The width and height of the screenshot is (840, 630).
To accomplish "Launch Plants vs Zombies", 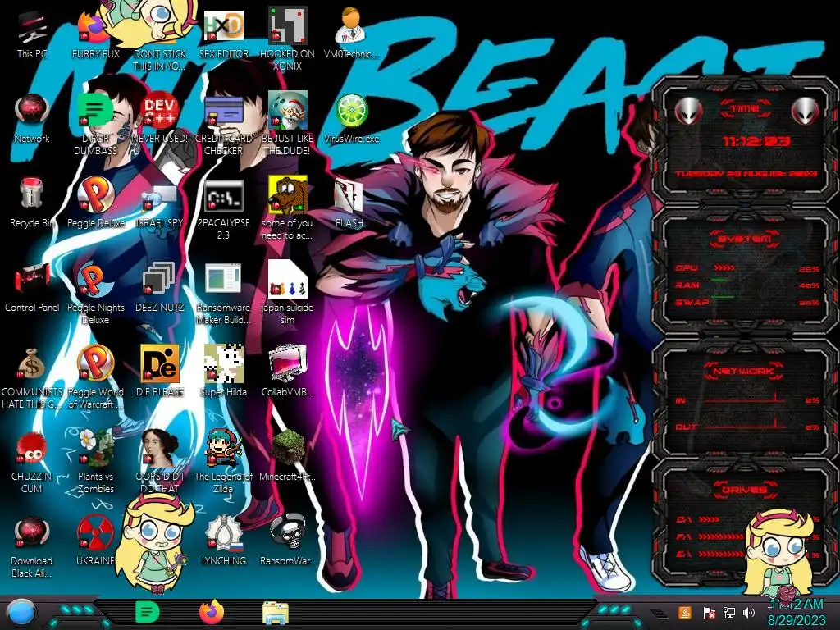I will pyautogui.click(x=95, y=448).
